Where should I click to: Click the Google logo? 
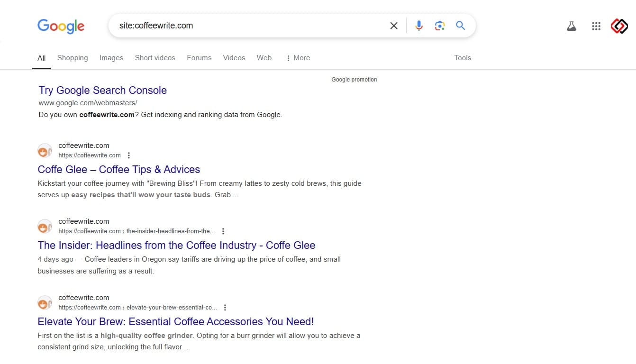coord(61,26)
